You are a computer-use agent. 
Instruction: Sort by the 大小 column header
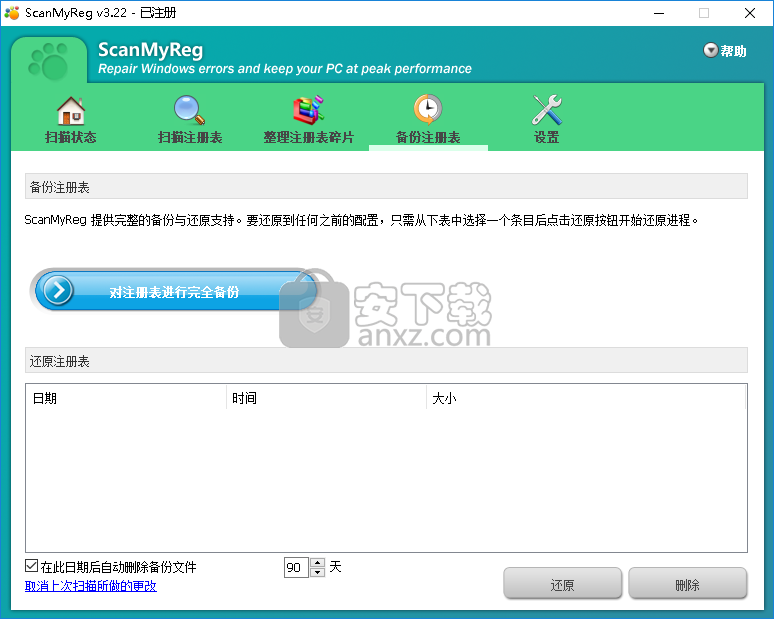click(585, 398)
